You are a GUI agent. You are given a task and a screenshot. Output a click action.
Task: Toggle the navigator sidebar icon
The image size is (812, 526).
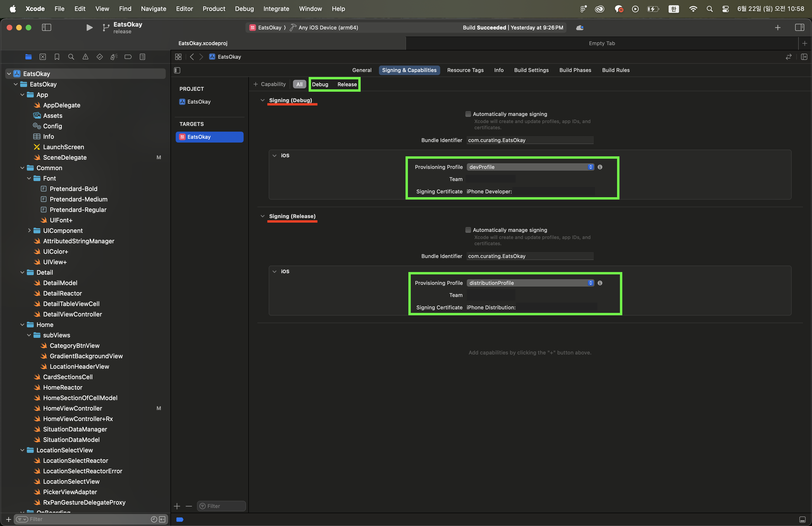pos(46,27)
